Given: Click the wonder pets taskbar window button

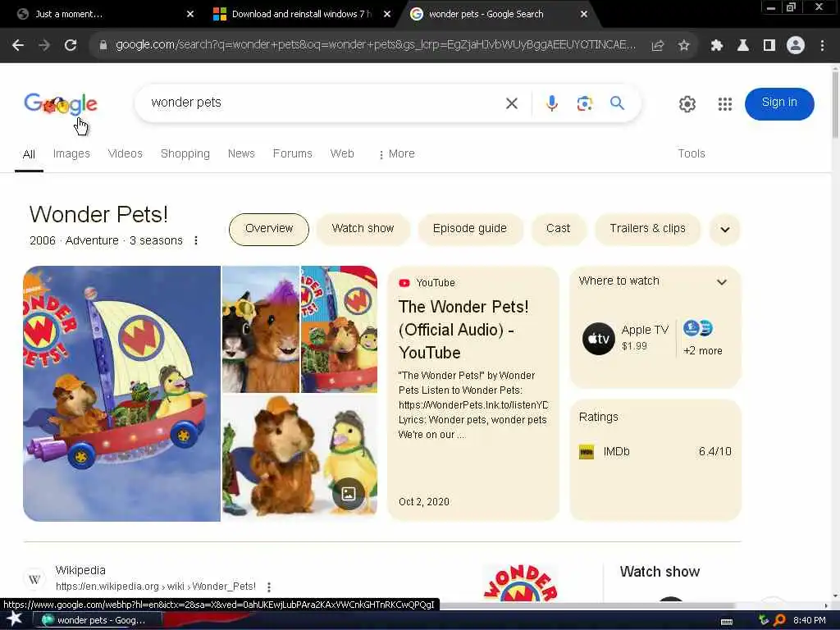Looking at the screenshot, I should [x=97, y=620].
